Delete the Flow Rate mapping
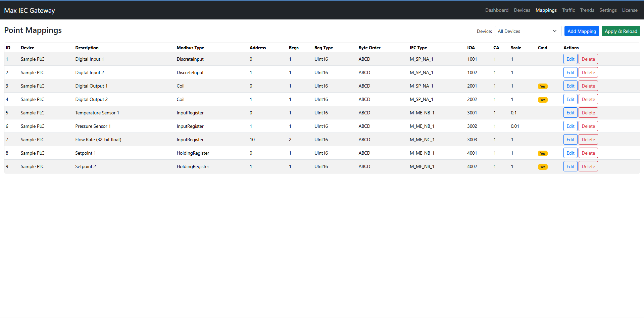 588,139
